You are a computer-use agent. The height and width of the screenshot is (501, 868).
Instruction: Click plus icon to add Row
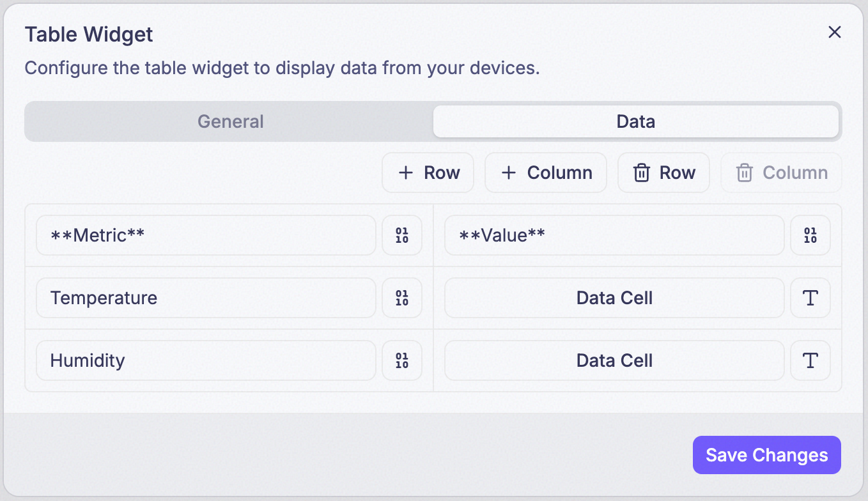[x=405, y=173]
